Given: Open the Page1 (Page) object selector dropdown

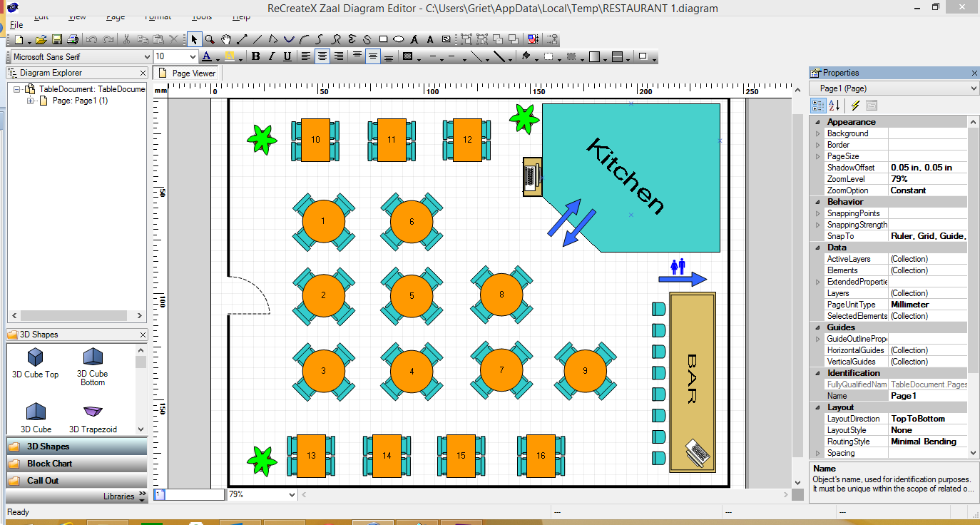Looking at the screenshot, I should click(x=974, y=88).
